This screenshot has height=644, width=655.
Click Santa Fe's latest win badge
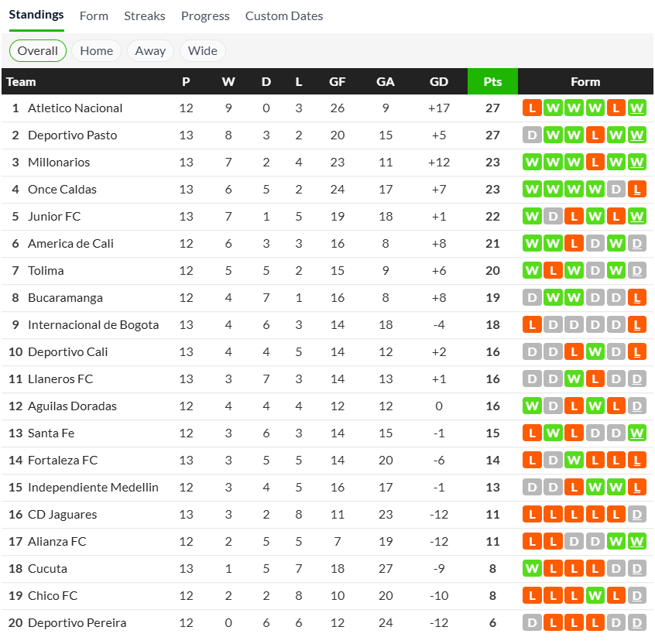[637, 433]
